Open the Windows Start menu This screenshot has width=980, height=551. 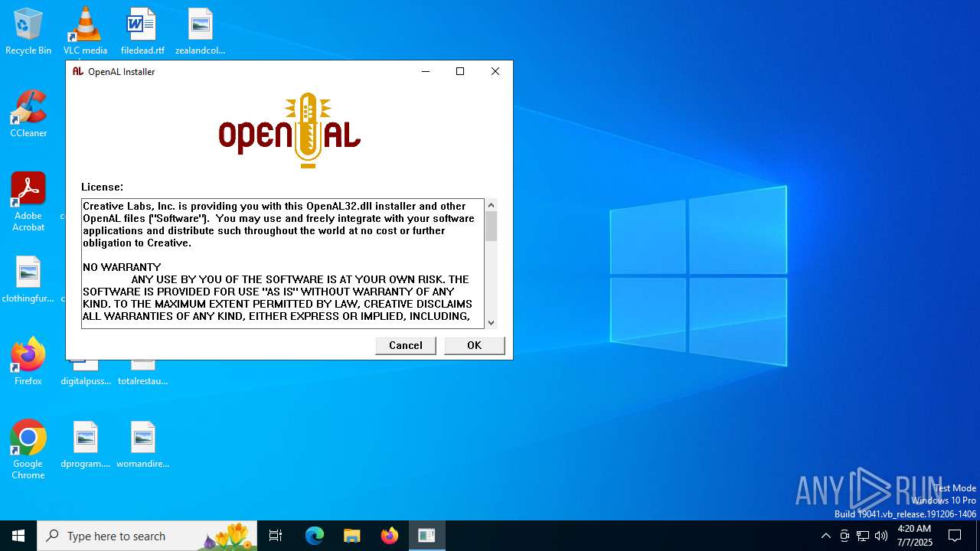click(18, 536)
